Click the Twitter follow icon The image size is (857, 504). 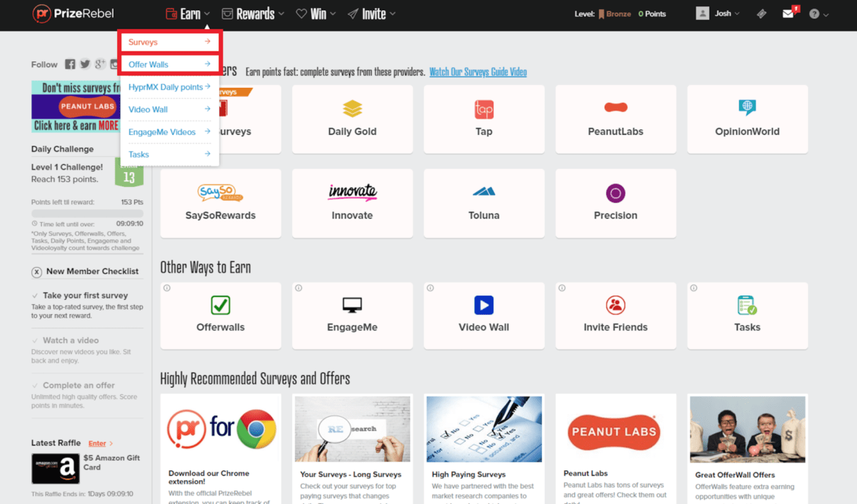tap(85, 64)
